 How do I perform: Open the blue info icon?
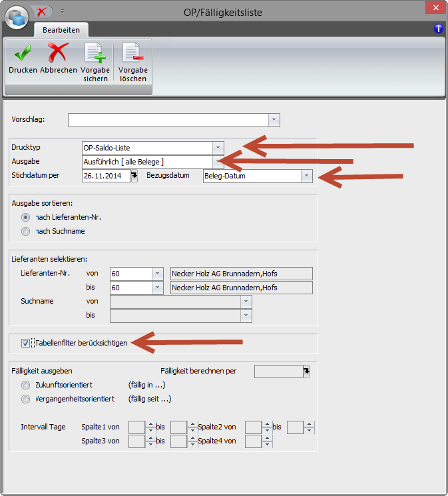438,29
